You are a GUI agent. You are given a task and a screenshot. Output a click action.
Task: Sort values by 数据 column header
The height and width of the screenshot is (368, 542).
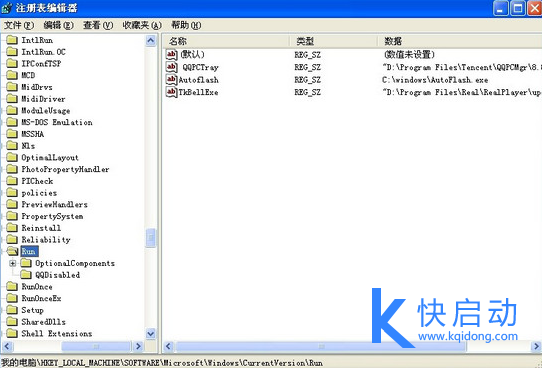coord(459,41)
